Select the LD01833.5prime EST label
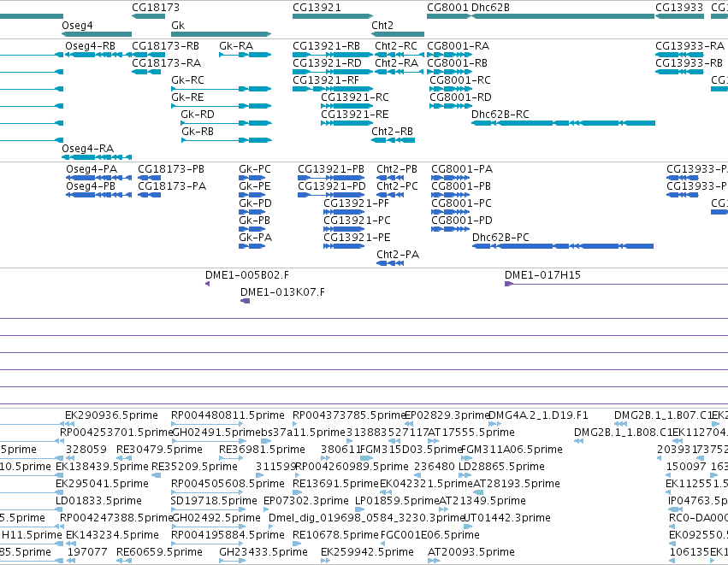This screenshot has height=565, width=728. (x=98, y=501)
